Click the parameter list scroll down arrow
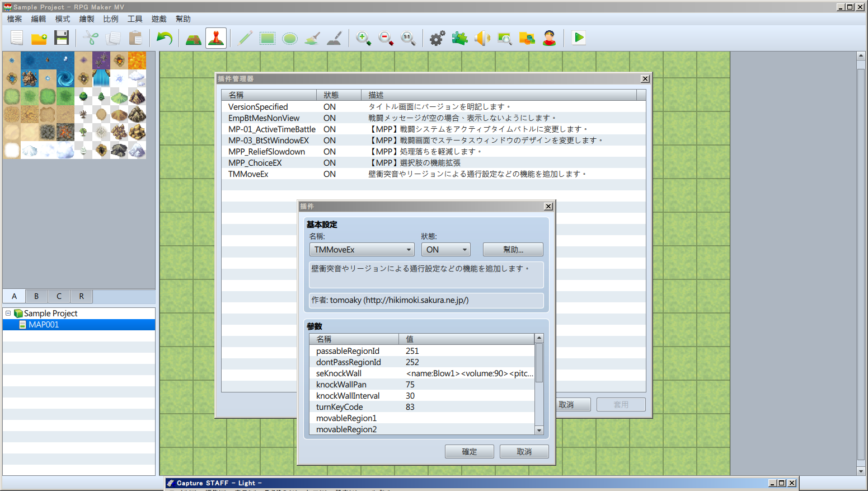 click(x=539, y=430)
